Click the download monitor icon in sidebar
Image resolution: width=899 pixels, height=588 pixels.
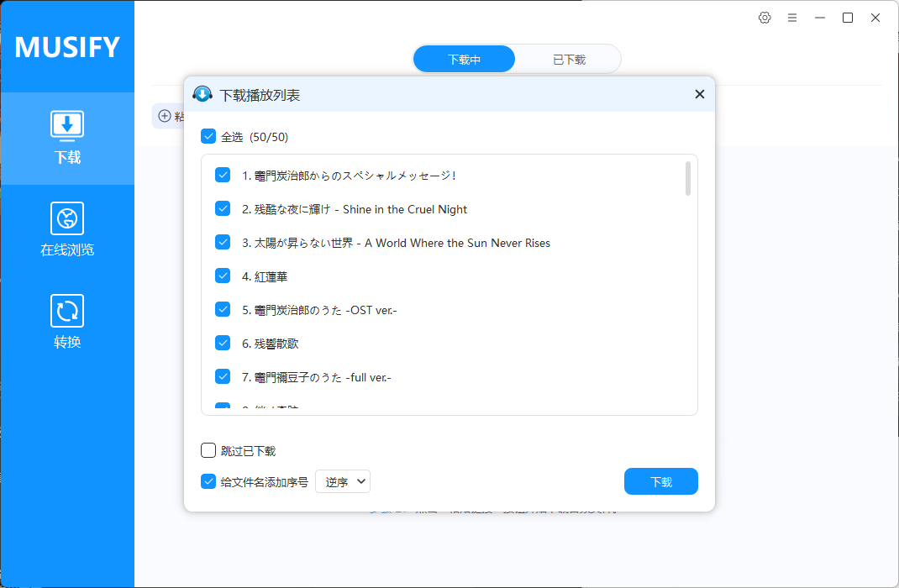click(67, 125)
